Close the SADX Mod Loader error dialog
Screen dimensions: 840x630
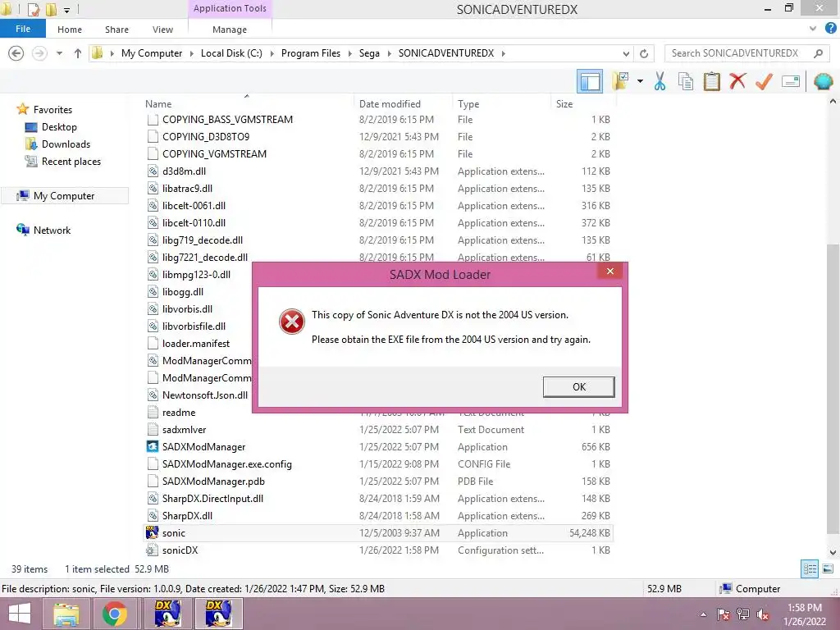click(609, 271)
